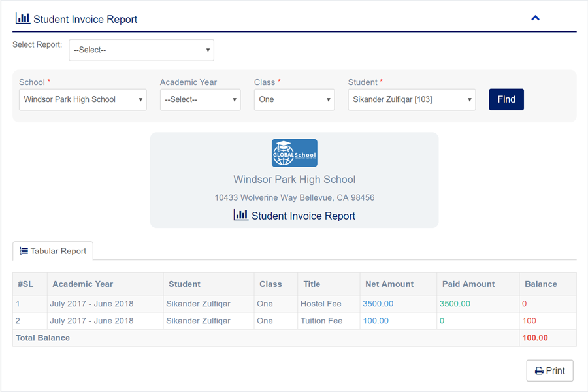
Task: Click class One in the Hostel Fee row
Action: click(x=265, y=304)
